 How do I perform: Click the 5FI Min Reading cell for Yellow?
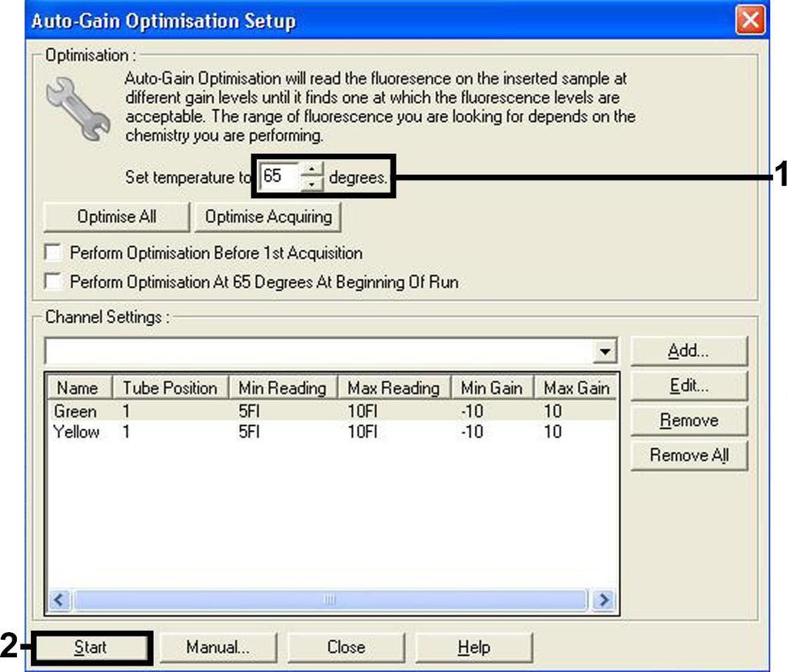249,431
